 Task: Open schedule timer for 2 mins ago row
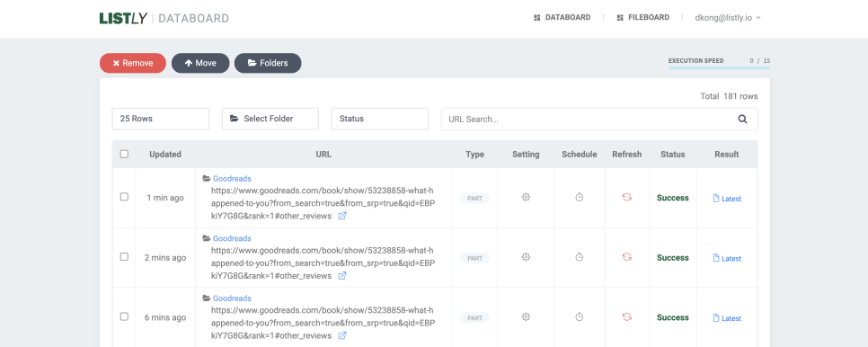(x=579, y=257)
